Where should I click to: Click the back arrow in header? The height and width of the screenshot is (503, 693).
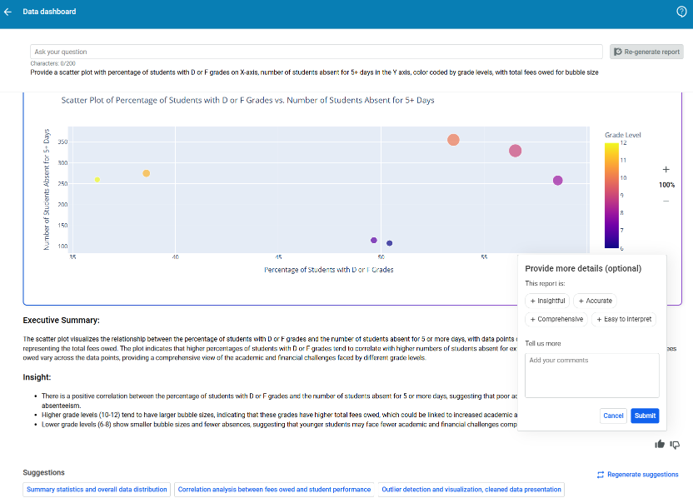point(9,12)
